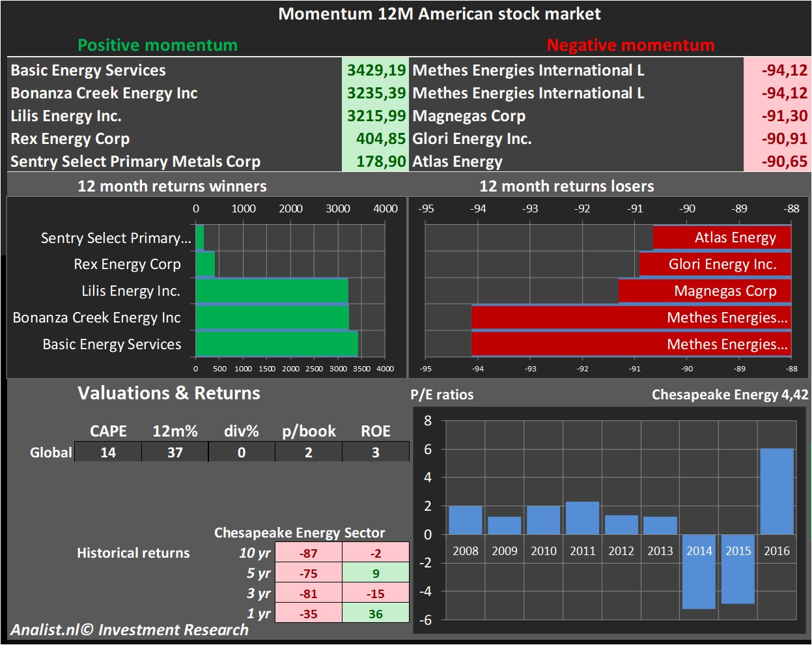Click the 2016 P/E ratio bar

click(x=777, y=491)
